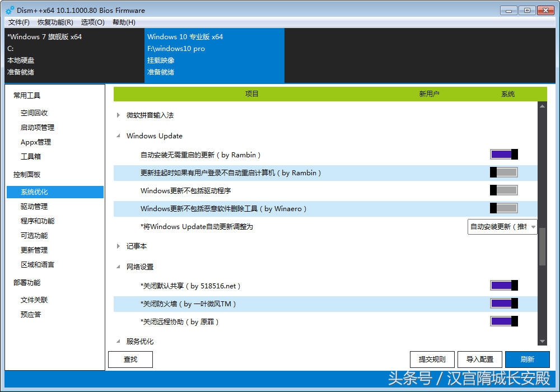Open 启动项管理 in sidebar

(38, 128)
